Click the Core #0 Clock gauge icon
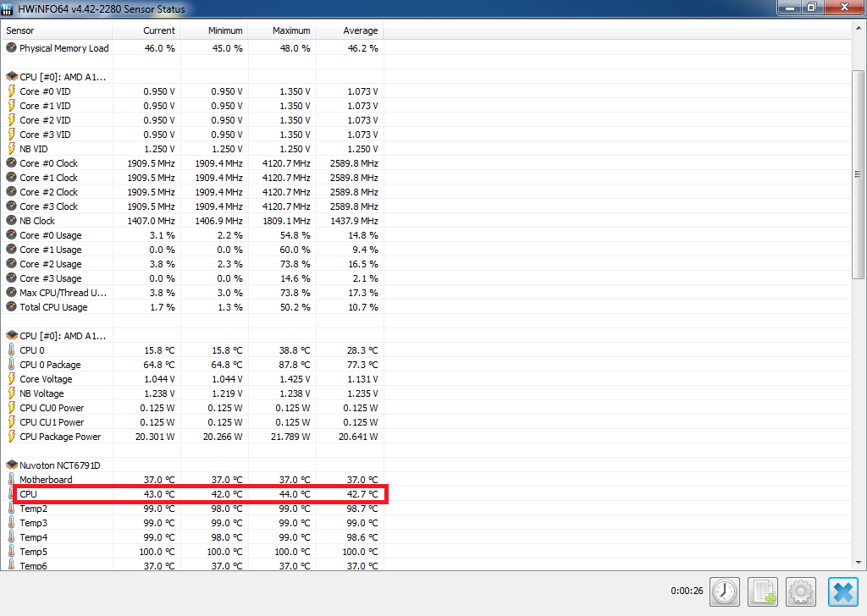867x616 pixels. pos(11,163)
